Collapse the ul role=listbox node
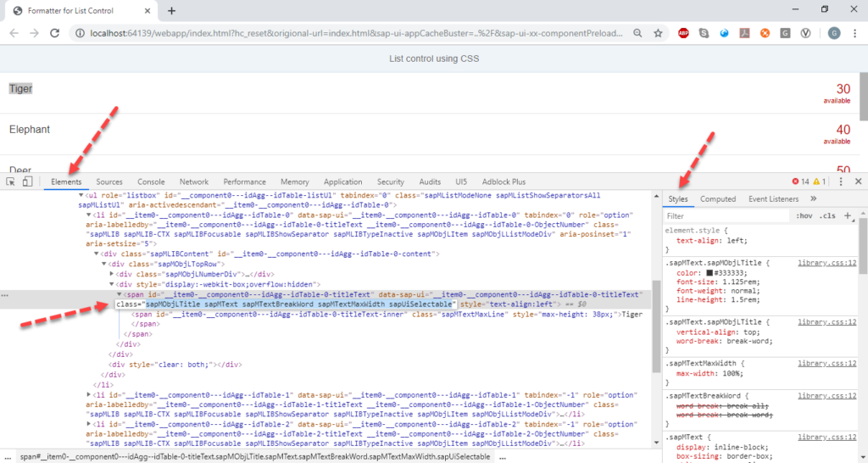 tap(81, 196)
